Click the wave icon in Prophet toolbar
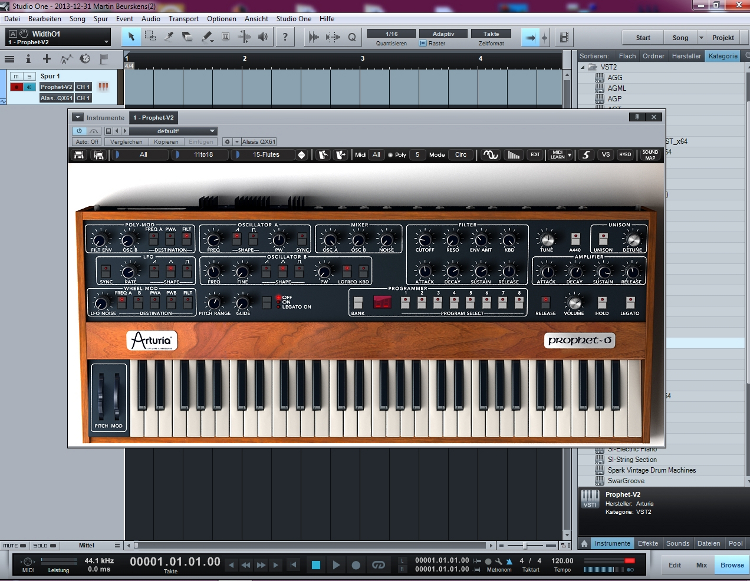 [x=490, y=155]
